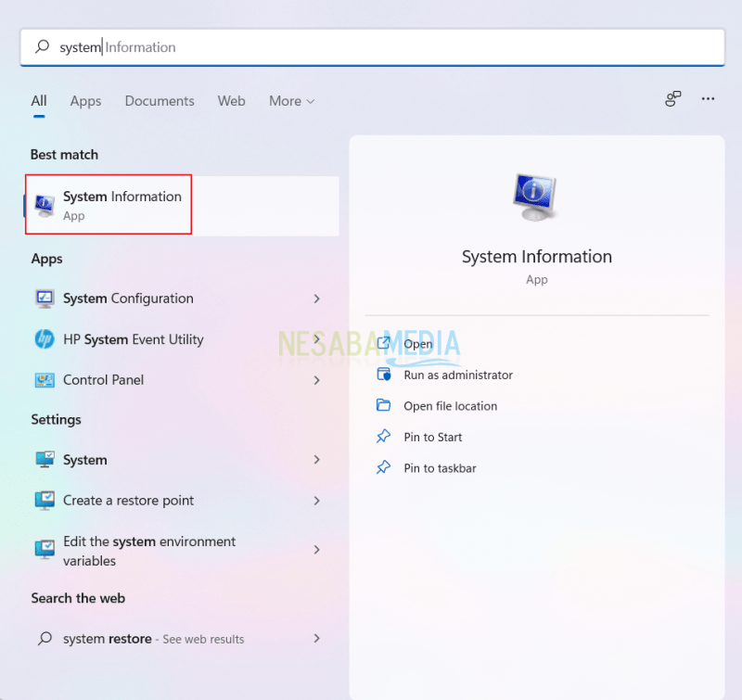Click the Control Panel icon

(x=45, y=380)
